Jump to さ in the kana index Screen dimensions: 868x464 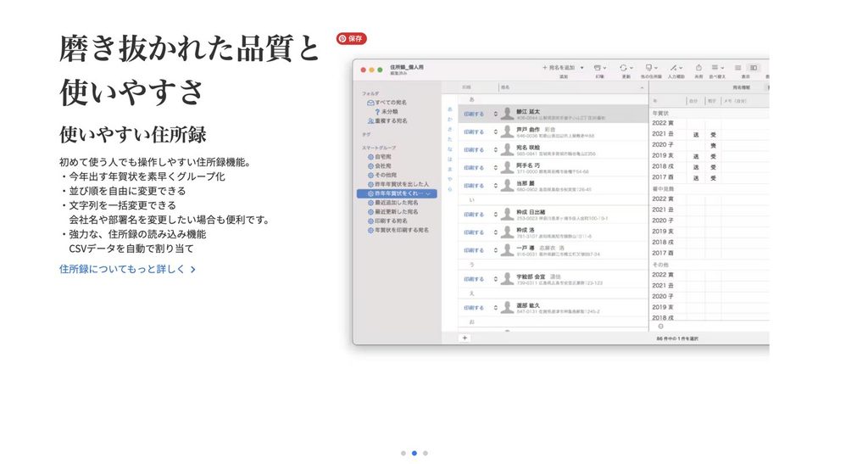point(449,129)
